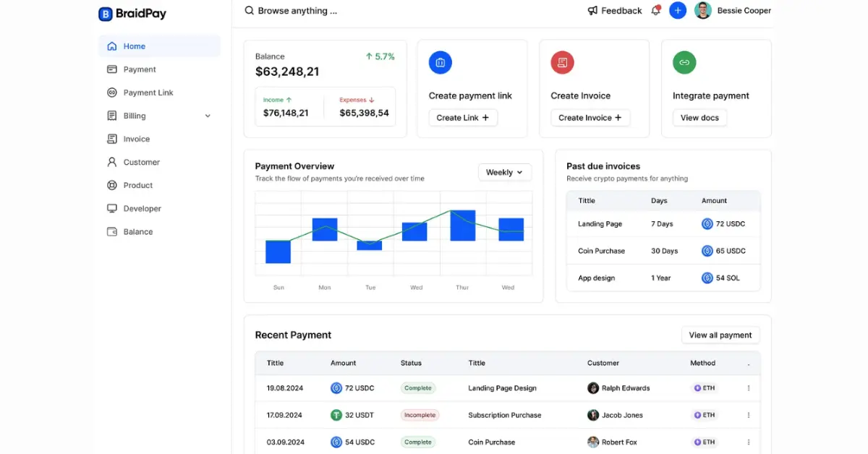The height and width of the screenshot is (454, 868).
Task: Click the blue plus button in top bar
Action: (677, 10)
